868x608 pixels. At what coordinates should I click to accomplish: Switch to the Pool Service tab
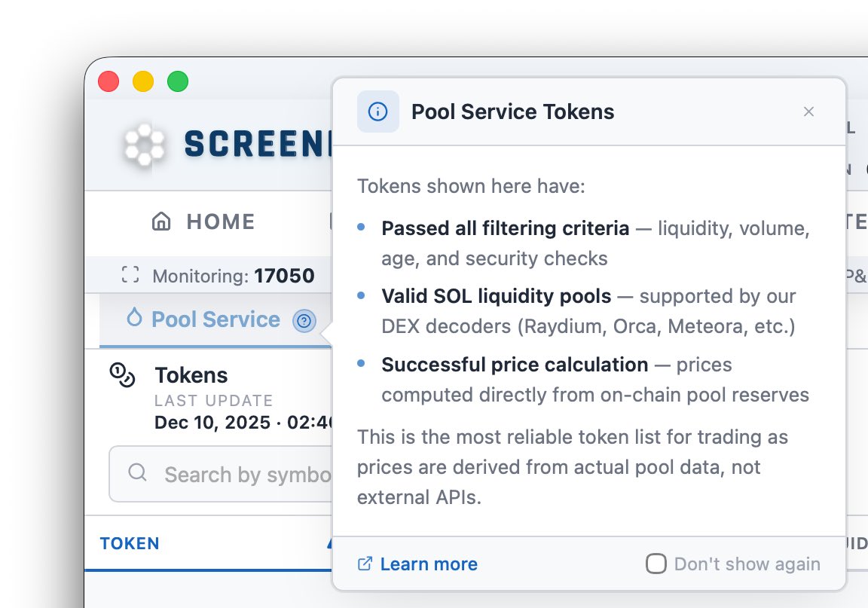216,319
